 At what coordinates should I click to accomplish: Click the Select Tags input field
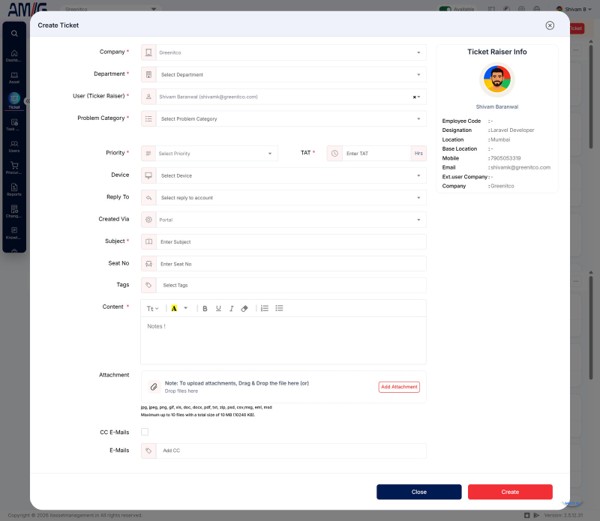click(x=291, y=285)
